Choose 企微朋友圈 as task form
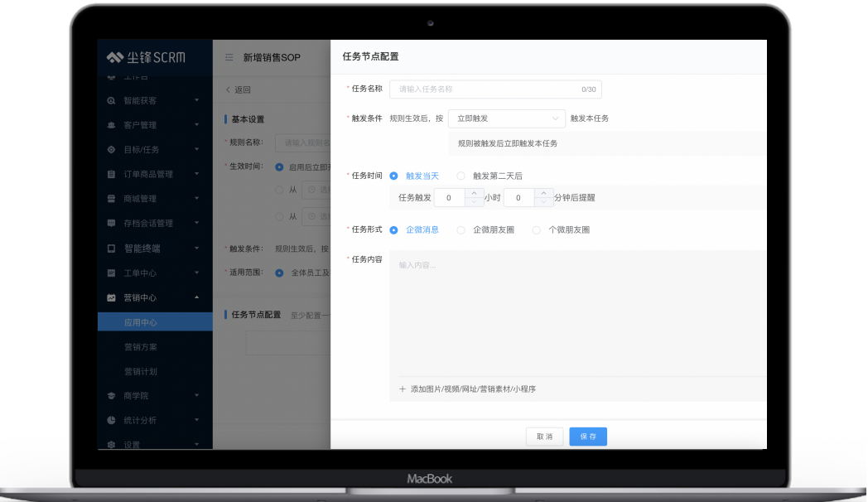868x502 pixels. pyautogui.click(x=461, y=229)
